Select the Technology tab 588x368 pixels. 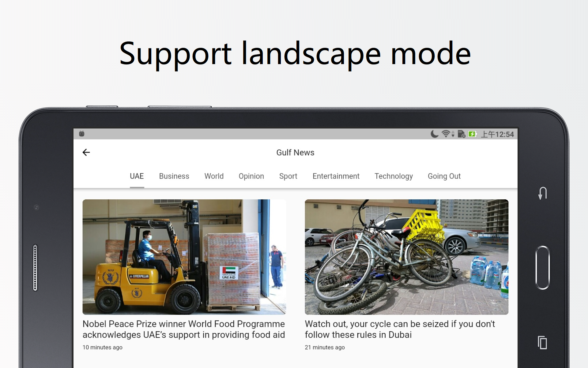(x=394, y=176)
